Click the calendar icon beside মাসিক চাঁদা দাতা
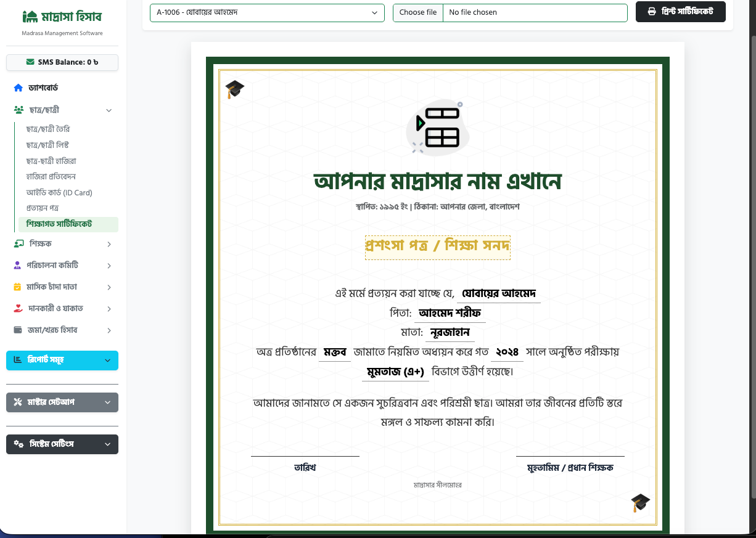Image resolution: width=756 pixels, height=538 pixels. (17, 287)
